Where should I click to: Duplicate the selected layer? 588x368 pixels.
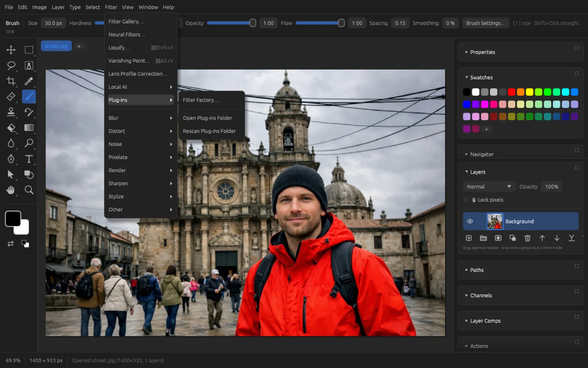(x=513, y=238)
